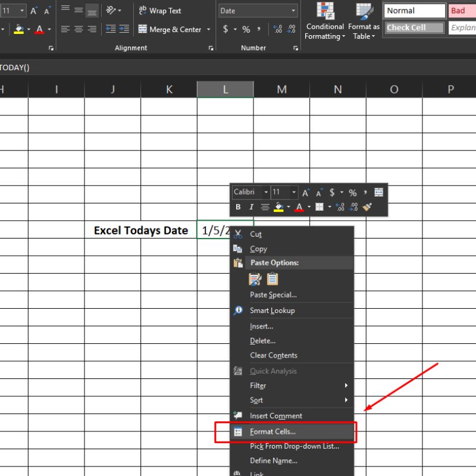Click the Conditional Formatting icon in ribbon

[325, 11]
